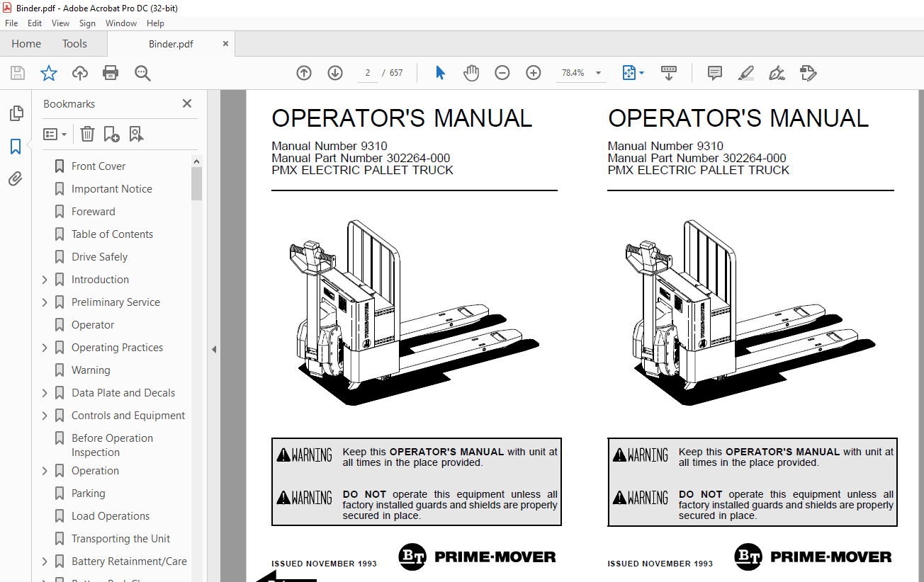The image size is (924, 582).
Task: Switch to the Tools tab
Action: pyautogui.click(x=74, y=44)
